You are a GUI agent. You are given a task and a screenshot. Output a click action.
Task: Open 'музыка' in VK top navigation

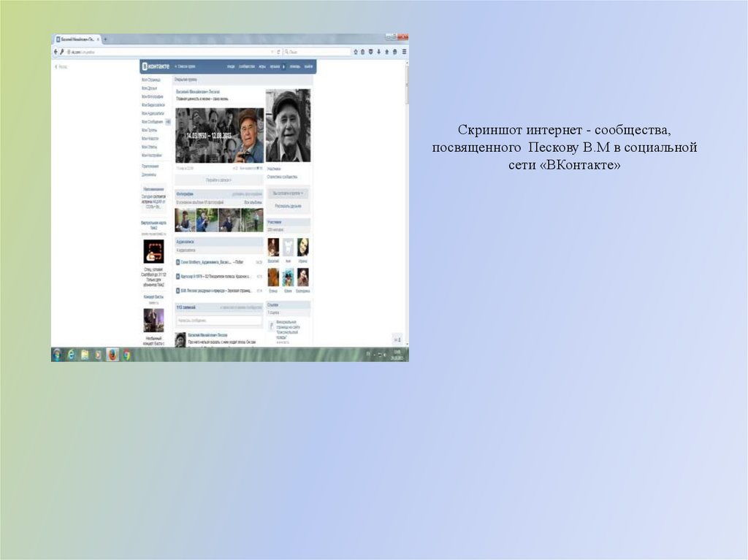(275, 66)
